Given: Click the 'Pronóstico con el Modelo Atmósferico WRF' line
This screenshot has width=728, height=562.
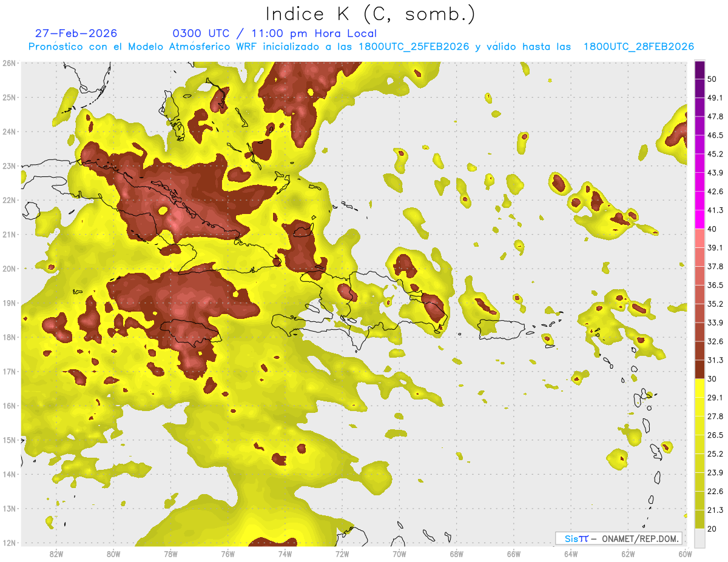Looking at the screenshot, I should (x=361, y=47).
